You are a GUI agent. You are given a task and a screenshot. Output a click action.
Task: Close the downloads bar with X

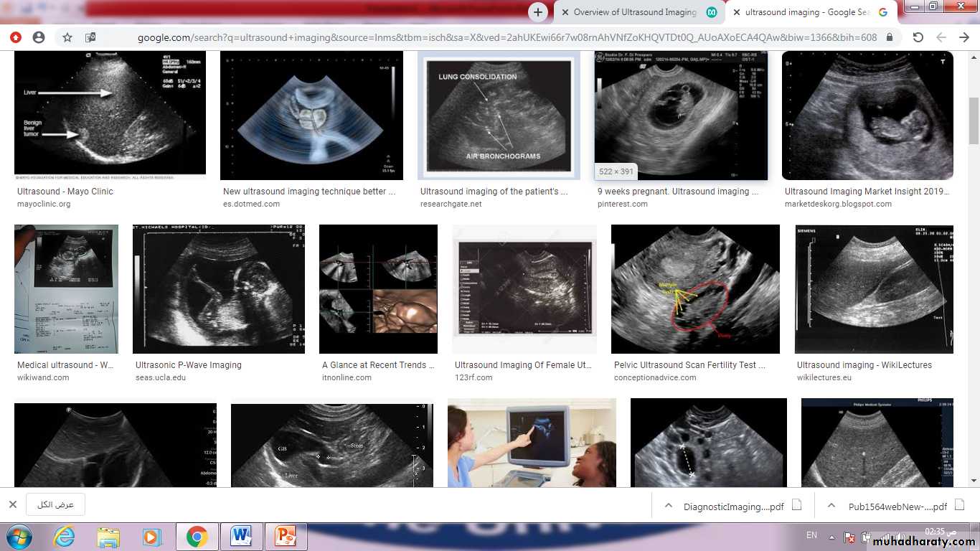click(12, 504)
